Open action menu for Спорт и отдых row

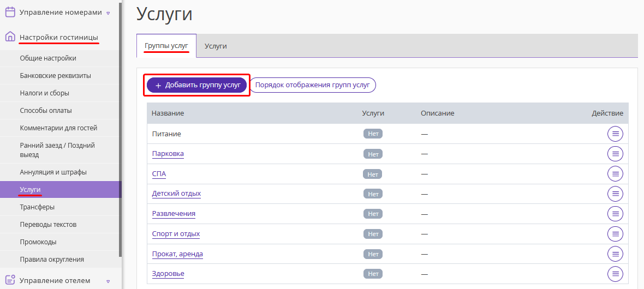click(x=615, y=233)
